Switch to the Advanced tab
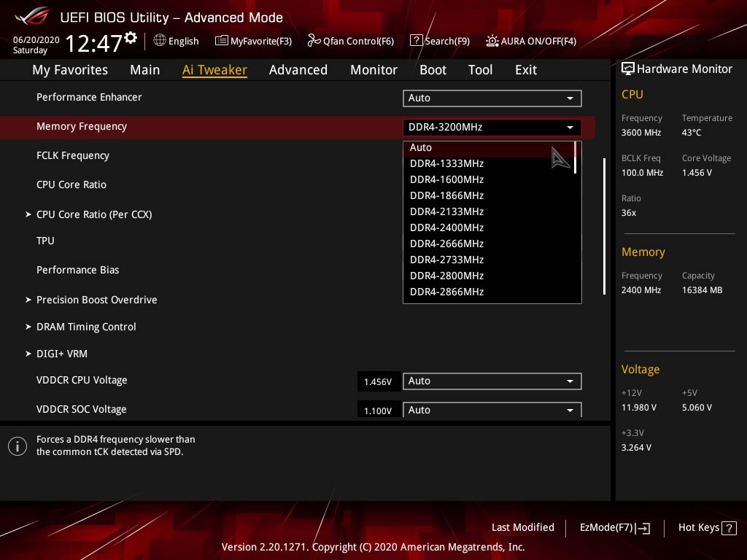The width and height of the screenshot is (747, 560). [298, 70]
